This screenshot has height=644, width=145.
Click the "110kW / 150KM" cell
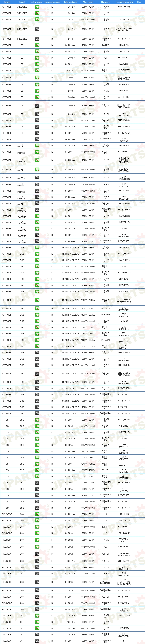click(88, 327)
